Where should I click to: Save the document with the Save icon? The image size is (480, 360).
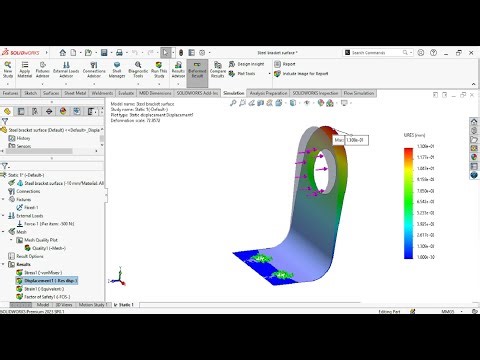point(104,53)
